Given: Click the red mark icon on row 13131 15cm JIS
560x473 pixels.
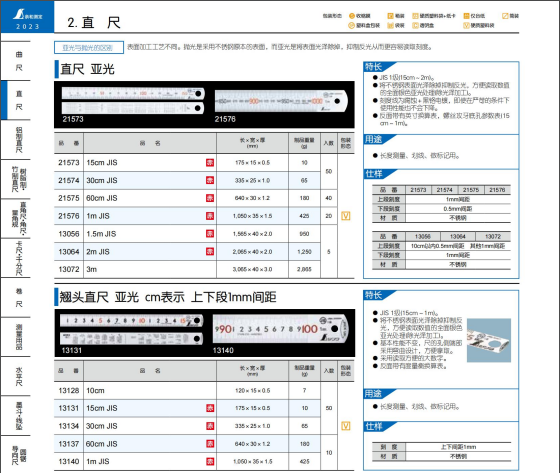Looking at the screenshot, I should (x=210, y=408).
